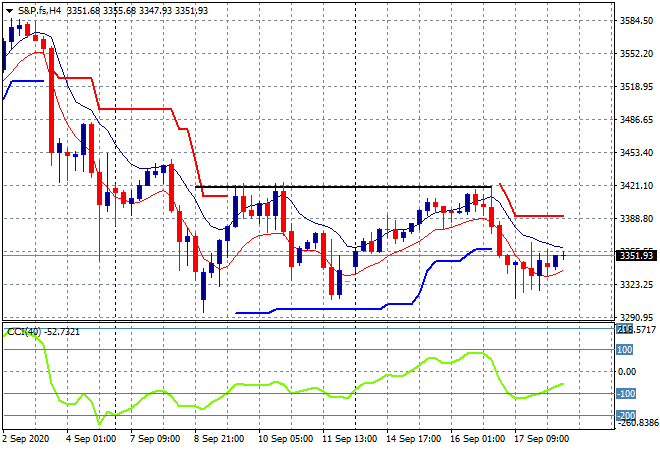This screenshot has height=450, width=660.
Task: Click the 3421.10 price axis label
Action: coord(636,186)
